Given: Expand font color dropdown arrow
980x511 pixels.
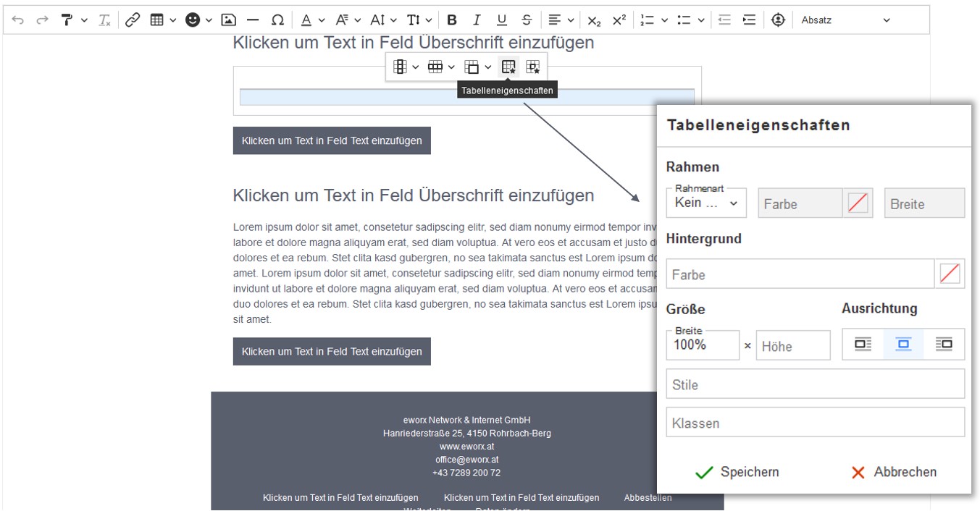Looking at the screenshot, I should click(x=322, y=20).
